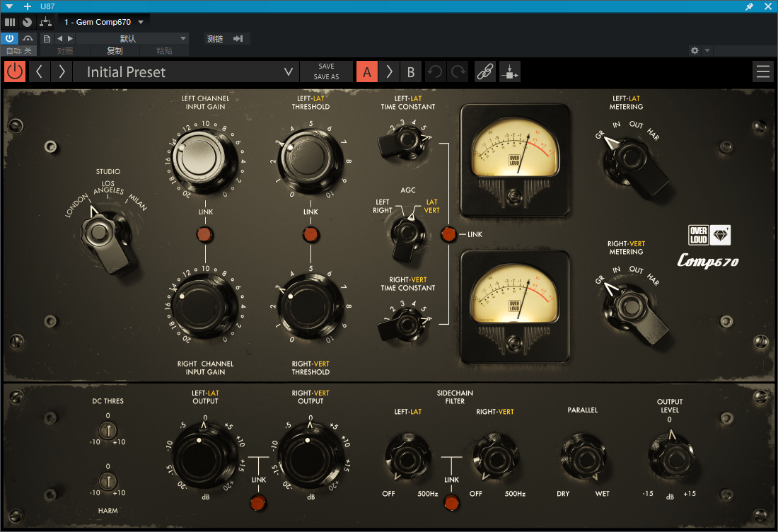Image resolution: width=778 pixels, height=532 pixels.
Task: Pin the plugin window
Action: (x=749, y=6)
